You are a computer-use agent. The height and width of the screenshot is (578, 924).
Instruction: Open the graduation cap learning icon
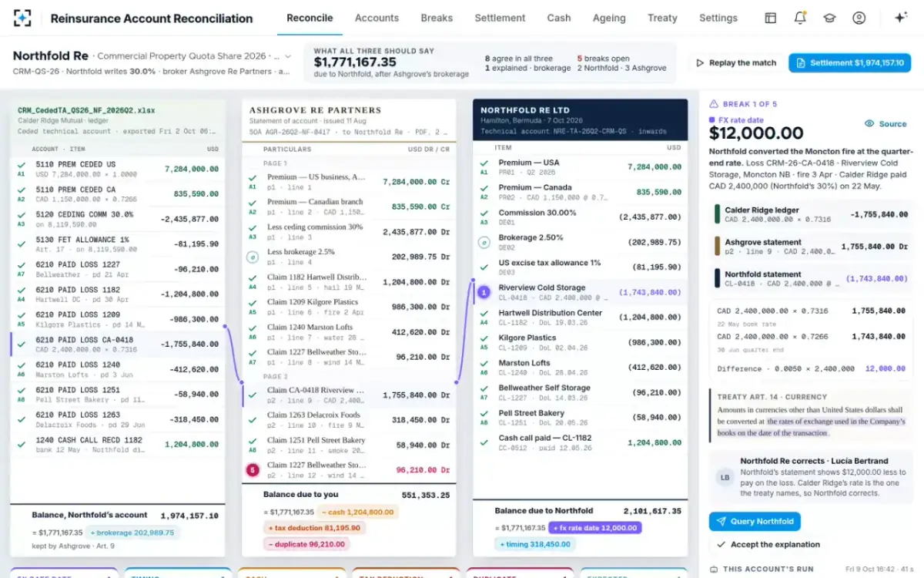click(x=829, y=18)
